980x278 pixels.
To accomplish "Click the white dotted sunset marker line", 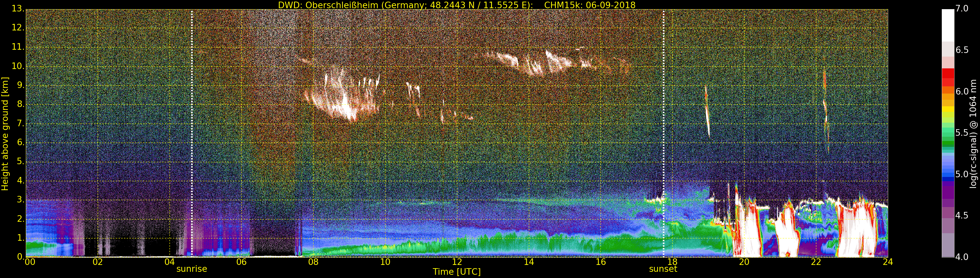I will pos(663,133).
